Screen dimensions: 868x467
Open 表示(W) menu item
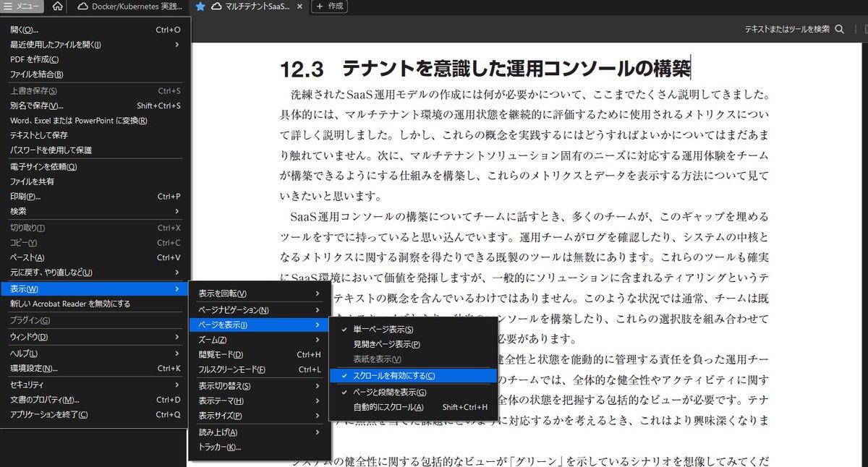coord(95,289)
